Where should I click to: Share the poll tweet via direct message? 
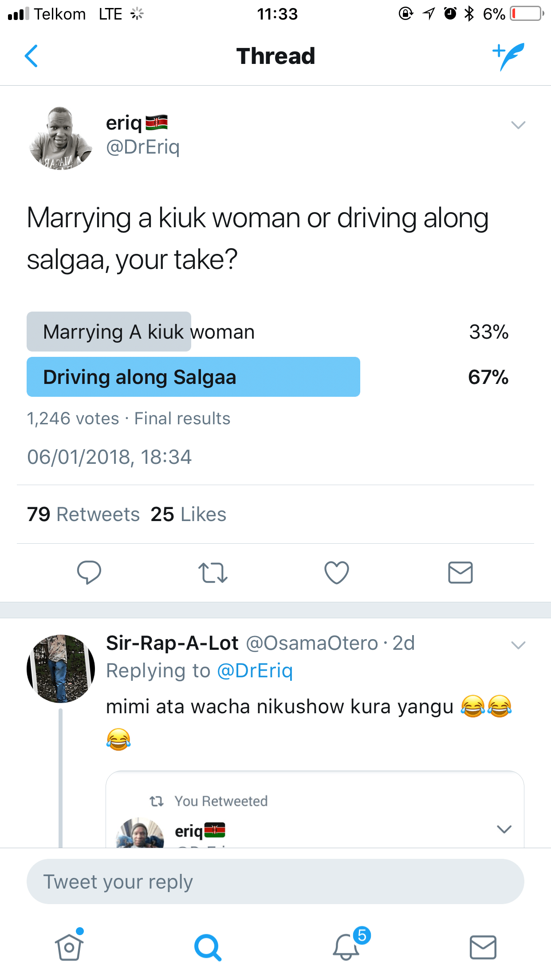[460, 573]
